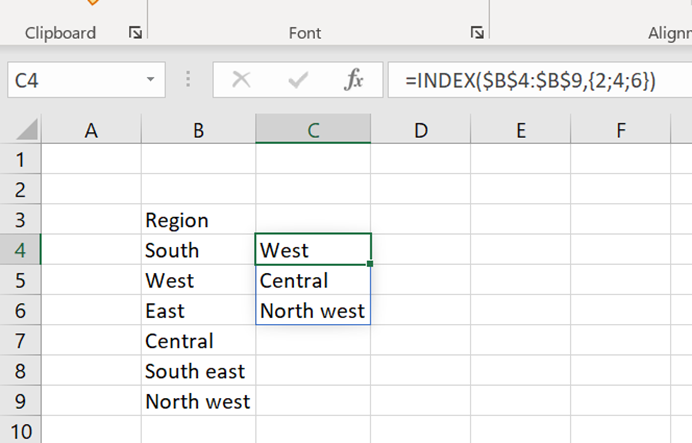This screenshot has height=443, width=692.
Task: Select the column D header
Action: pyautogui.click(x=420, y=129)
